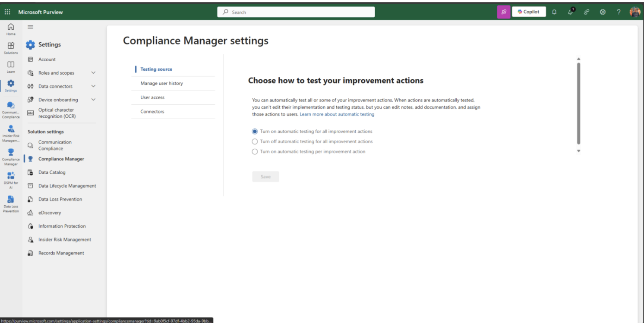Image resolution: width=644 pixels, height=323 pixels.
Task: Click the Save button
Action: [x=265, y=177]
